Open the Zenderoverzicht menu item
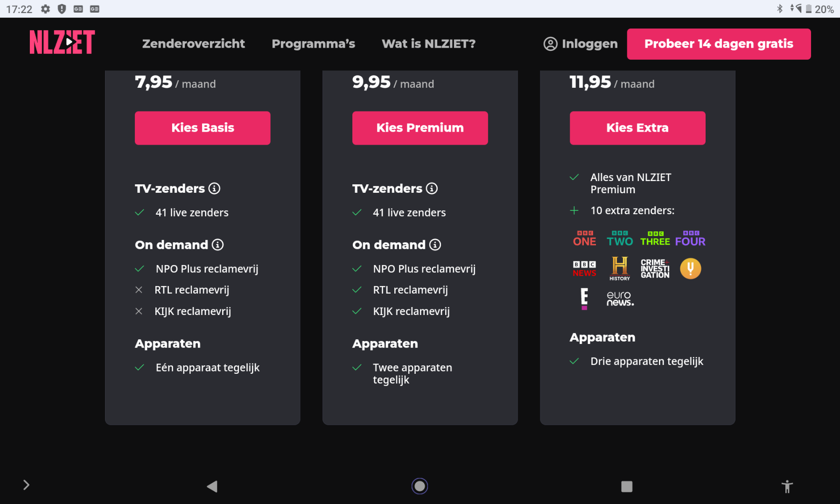840x504 pixels. (193, 44)
